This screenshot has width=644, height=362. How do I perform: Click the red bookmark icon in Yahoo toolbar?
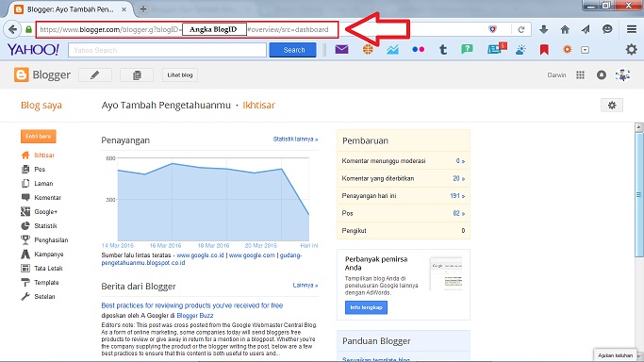click(x=544, y=50)
